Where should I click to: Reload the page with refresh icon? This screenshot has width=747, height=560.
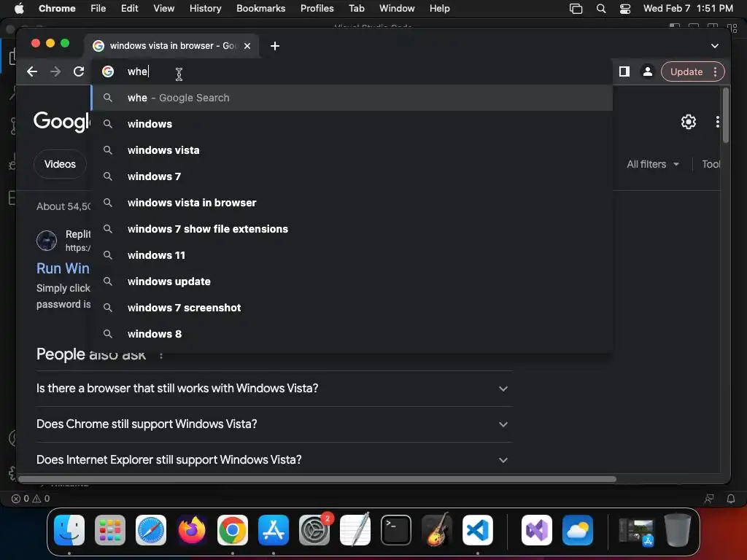(79, 71)
